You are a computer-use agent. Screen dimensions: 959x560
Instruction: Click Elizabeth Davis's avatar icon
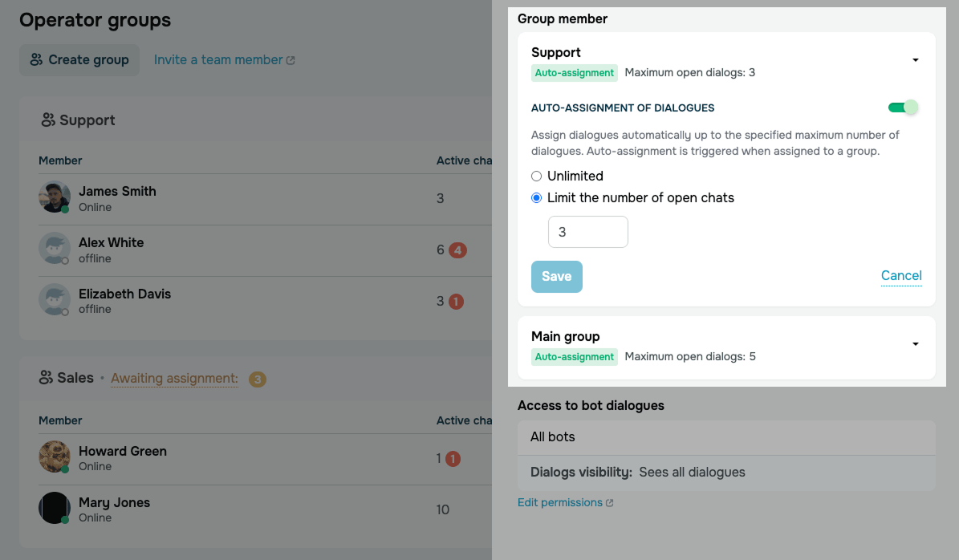click(55, 299)
